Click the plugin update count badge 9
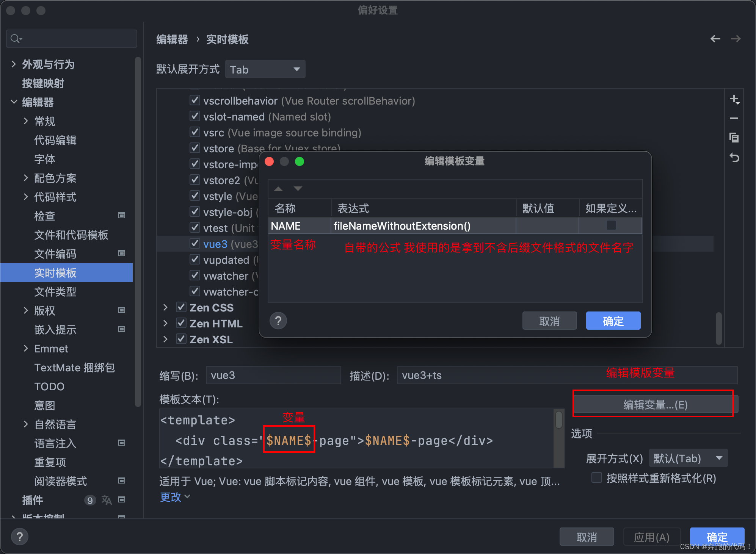The height and width of the screenshot is (554, 756). (x=90, y=501)
